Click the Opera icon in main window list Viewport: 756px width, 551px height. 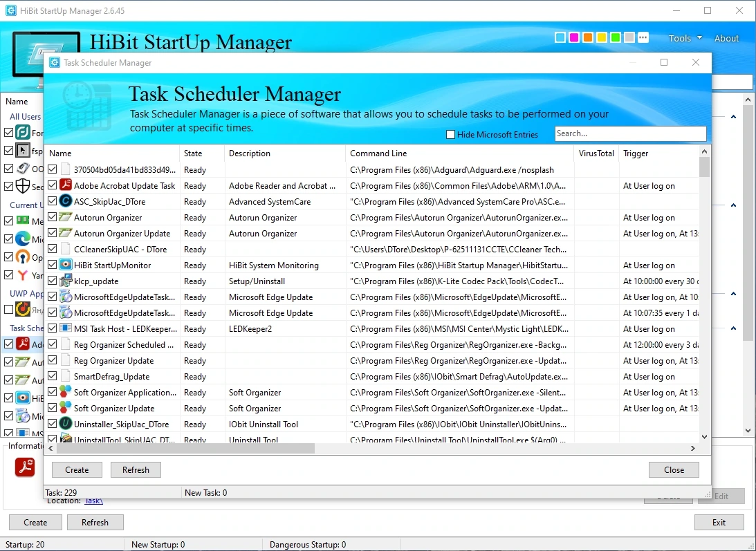(23, 257)
